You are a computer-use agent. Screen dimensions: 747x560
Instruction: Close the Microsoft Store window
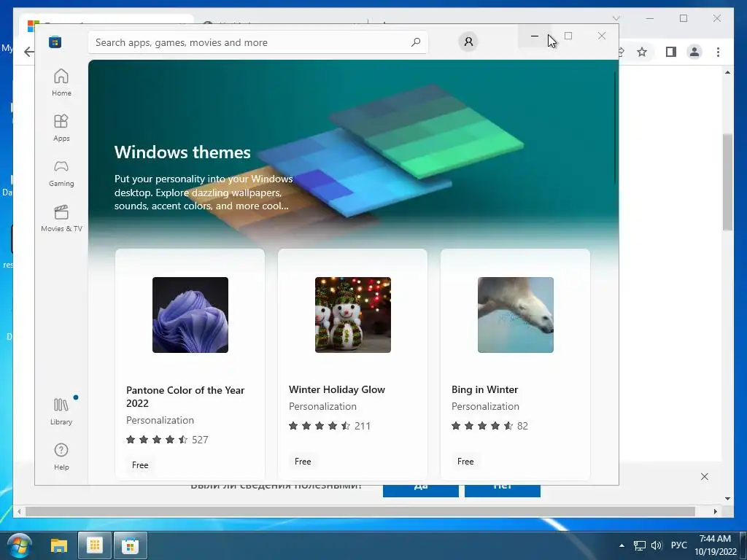point(602,36)
